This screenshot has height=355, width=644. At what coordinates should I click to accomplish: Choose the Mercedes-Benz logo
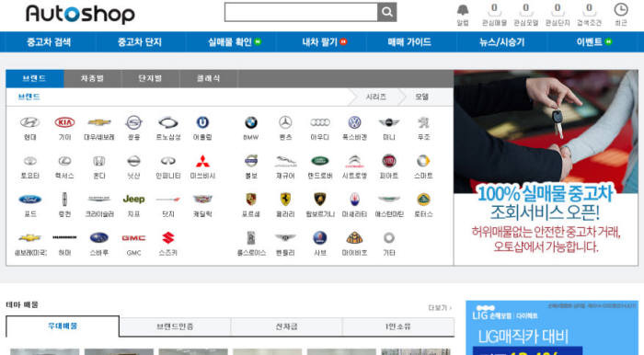[x=285, y=122]
